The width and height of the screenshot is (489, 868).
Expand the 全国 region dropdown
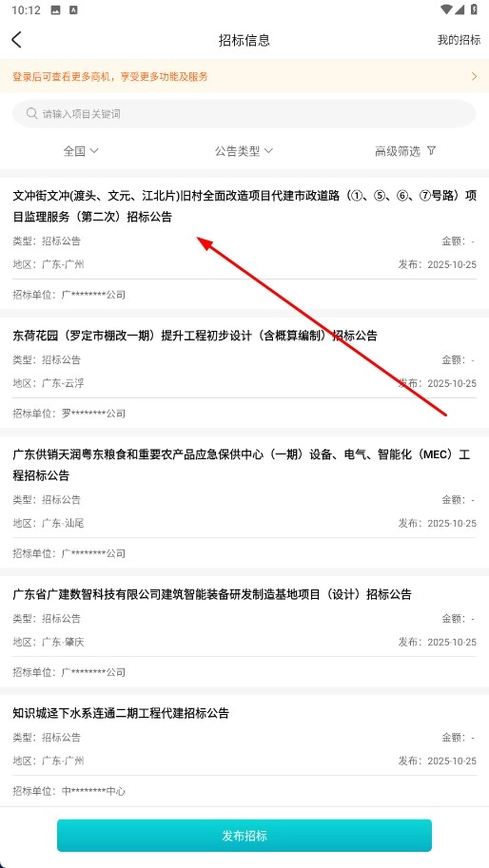81,150
